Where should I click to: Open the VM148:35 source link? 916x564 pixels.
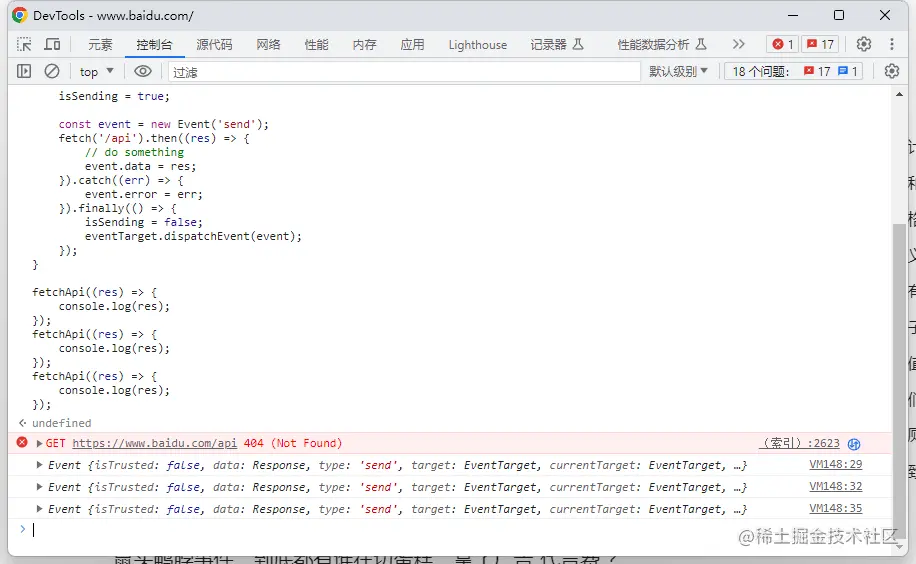[x=835, y=508]
